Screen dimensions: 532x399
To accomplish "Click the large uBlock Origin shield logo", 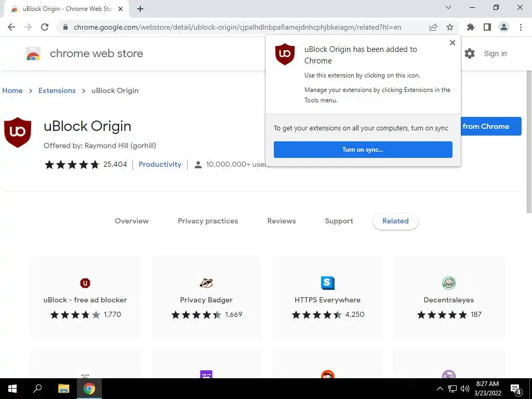I will point(18,132).
